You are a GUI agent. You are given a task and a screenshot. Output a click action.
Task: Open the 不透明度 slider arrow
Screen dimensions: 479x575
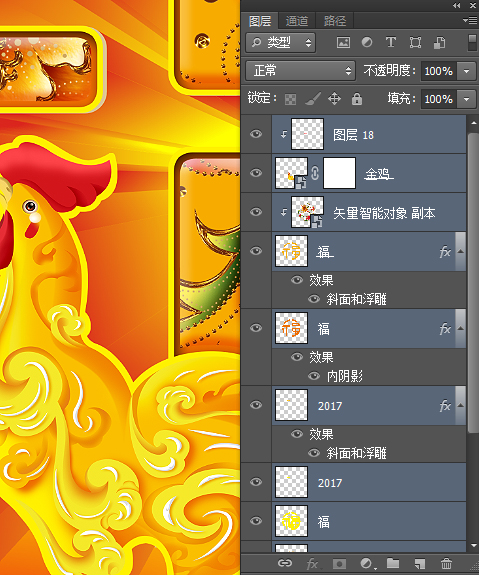click(467, 71)
